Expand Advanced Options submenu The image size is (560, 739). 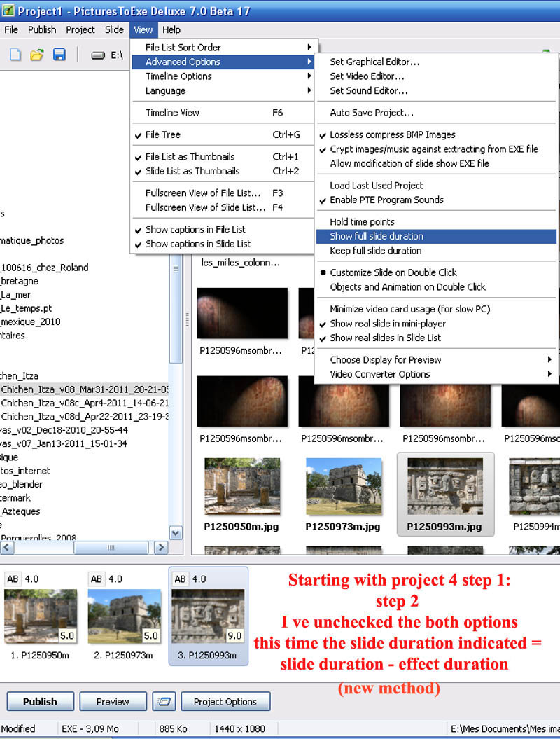click(x=223, y=62)
